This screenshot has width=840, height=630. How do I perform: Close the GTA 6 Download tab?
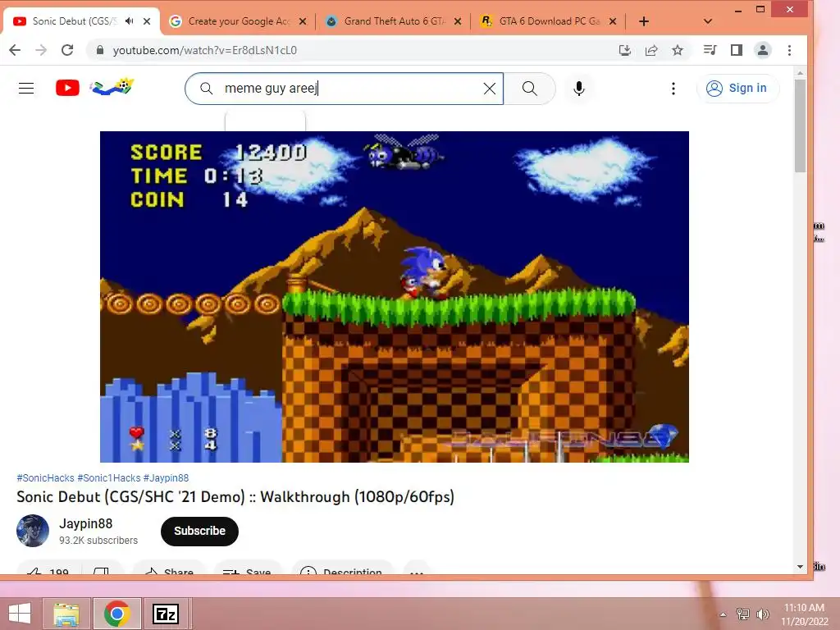(613, 21)
